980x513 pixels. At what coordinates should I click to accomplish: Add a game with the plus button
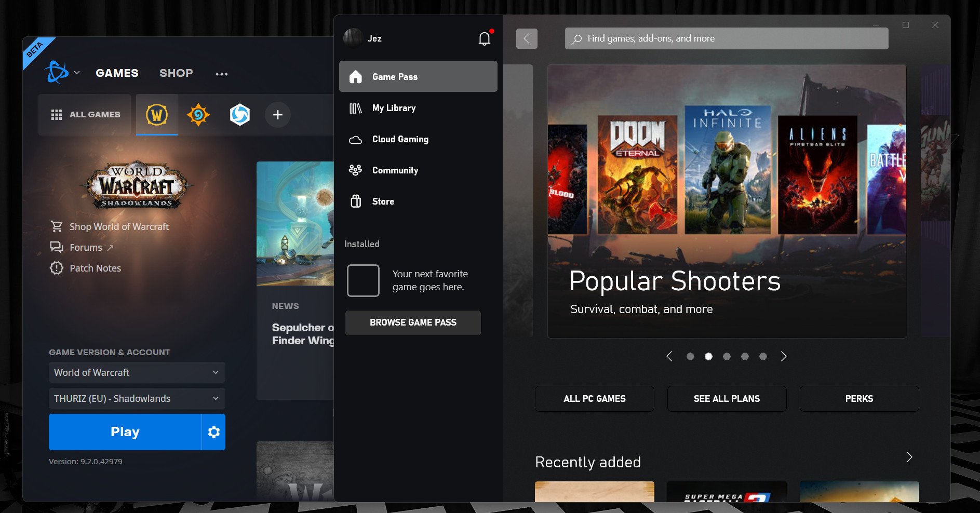[278, 115]
